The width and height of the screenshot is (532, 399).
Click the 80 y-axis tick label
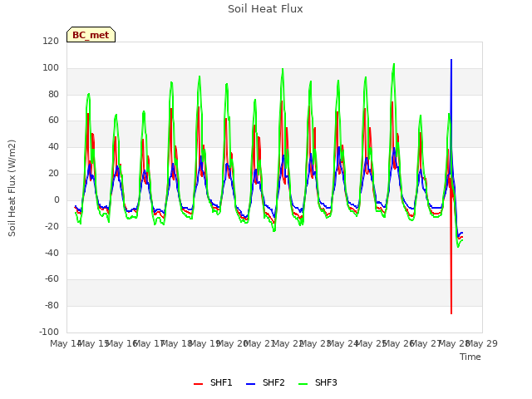pos(53,94)
